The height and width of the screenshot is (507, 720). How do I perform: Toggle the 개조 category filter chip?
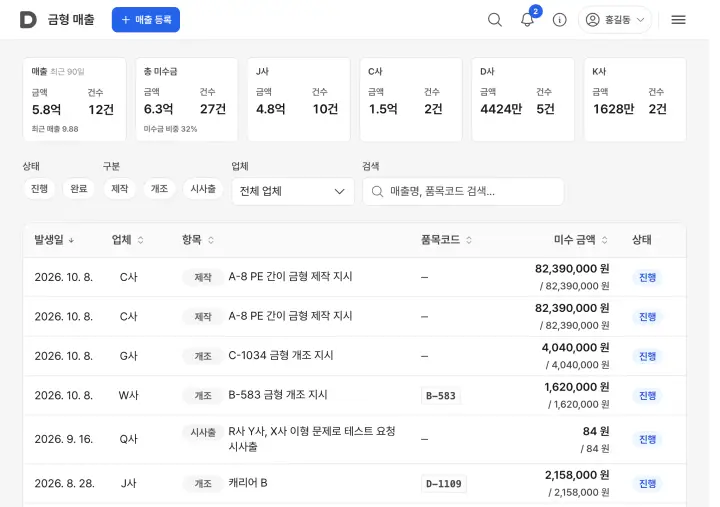coord(159,189)
